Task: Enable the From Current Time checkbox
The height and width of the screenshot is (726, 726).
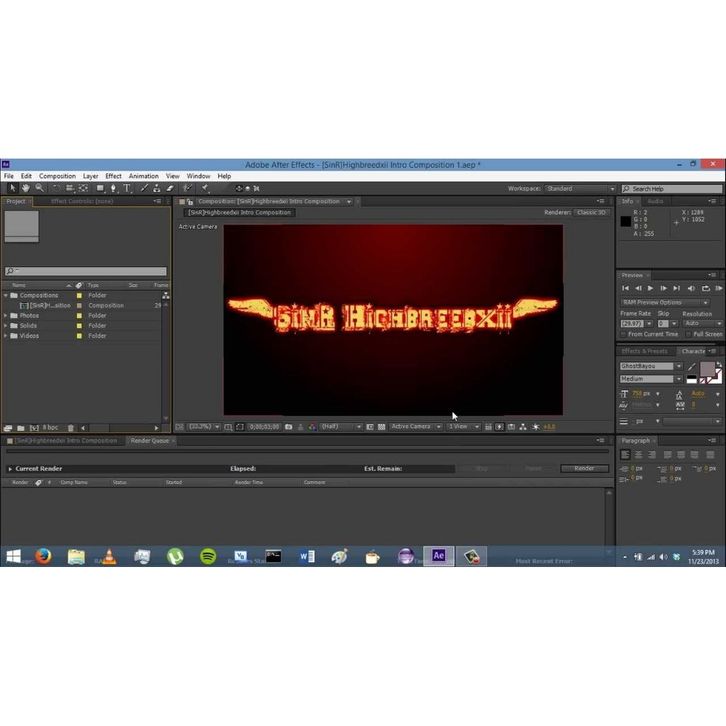Action: [623, 334]
